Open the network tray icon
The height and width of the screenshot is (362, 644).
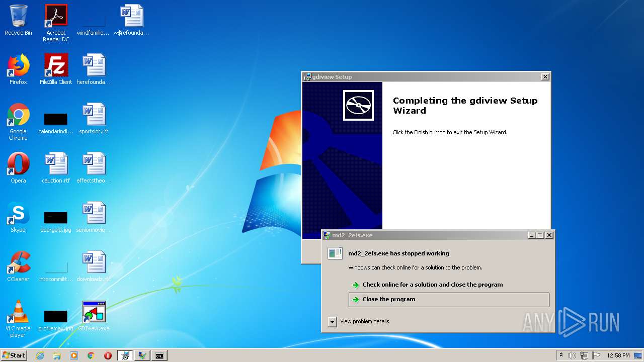pos(584,355)
